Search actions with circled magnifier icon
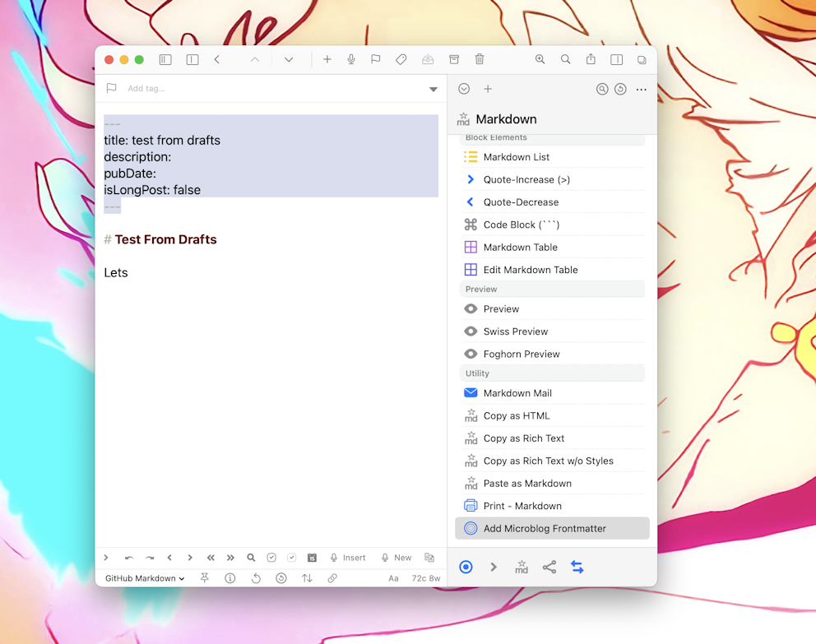 [602, 89]
